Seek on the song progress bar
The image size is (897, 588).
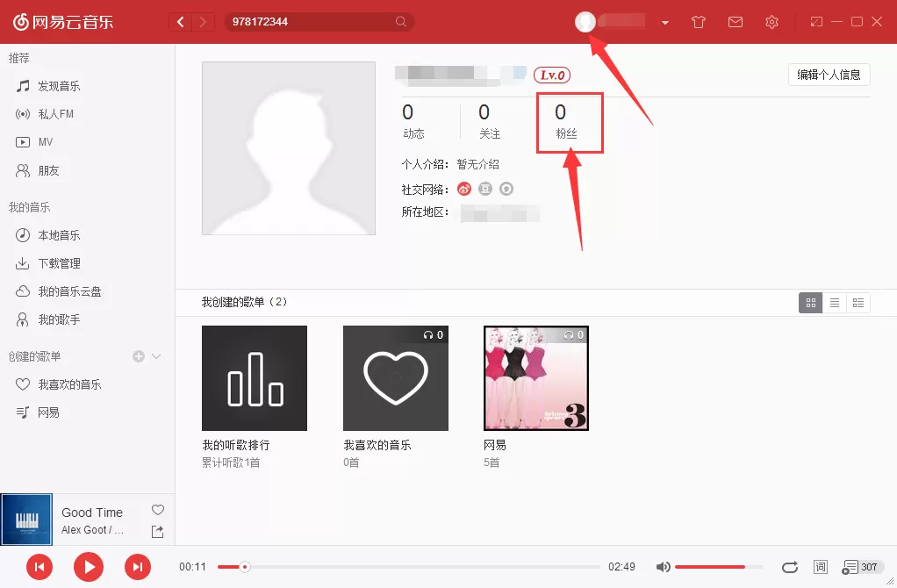point(409,567)
